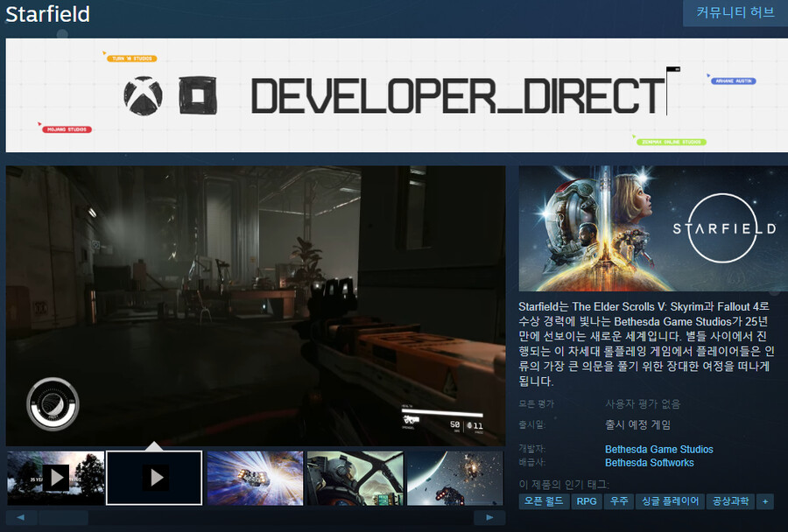Image resolution: width=788 pixels, height=532 pixels.
Task: Click the 개발자 label
Action: (532, 449)
